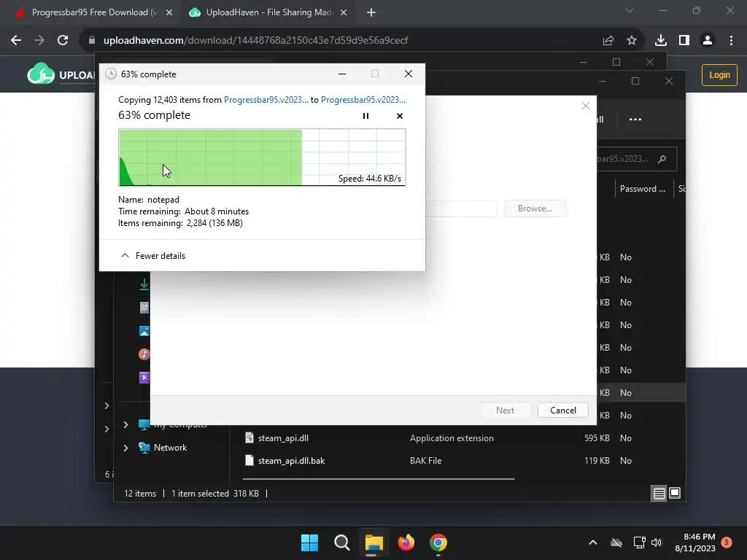Select Network in navigation pane

pos(170,448)
